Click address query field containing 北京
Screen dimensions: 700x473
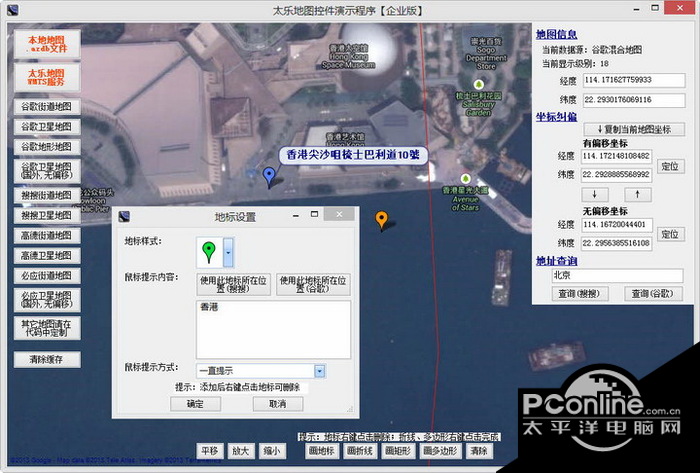pos(617,275)
